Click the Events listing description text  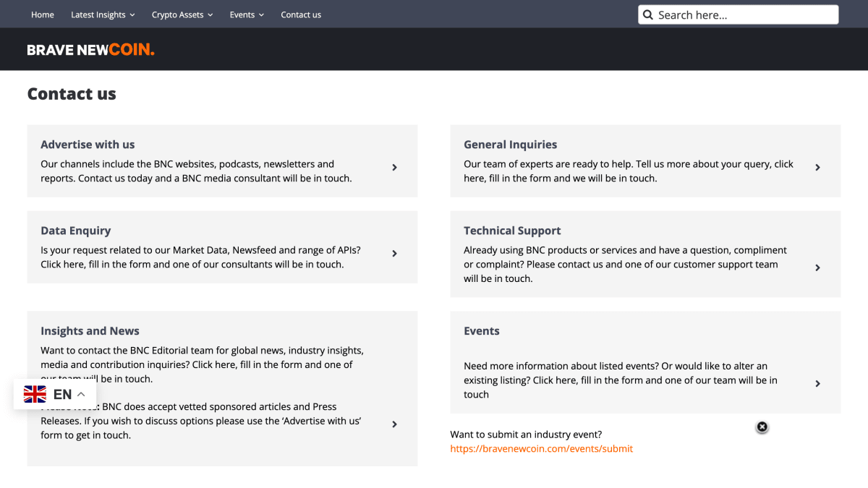621,380
